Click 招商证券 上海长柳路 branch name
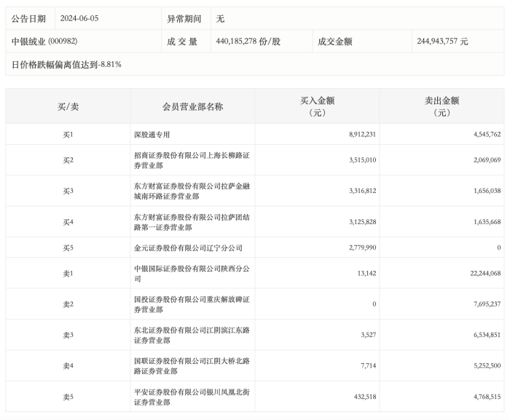The image size is (510, 420). click(192, 160)
